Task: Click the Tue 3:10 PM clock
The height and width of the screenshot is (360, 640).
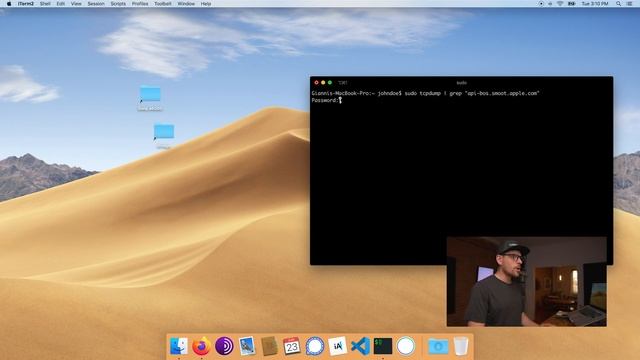Action: 595,4
